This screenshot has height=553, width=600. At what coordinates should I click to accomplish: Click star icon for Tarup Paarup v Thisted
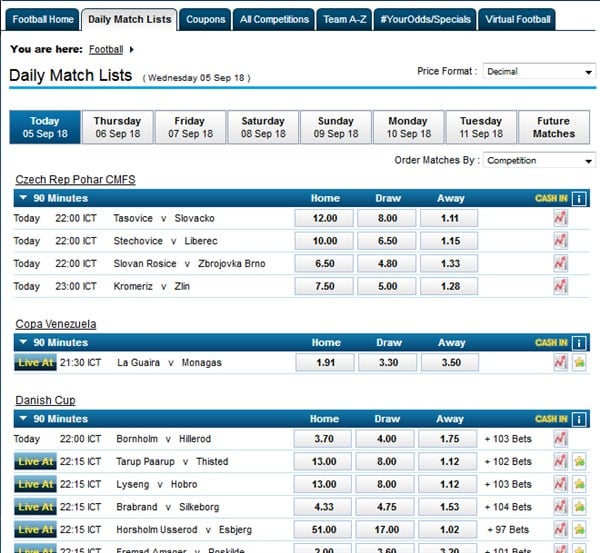(x=579, y=462)
